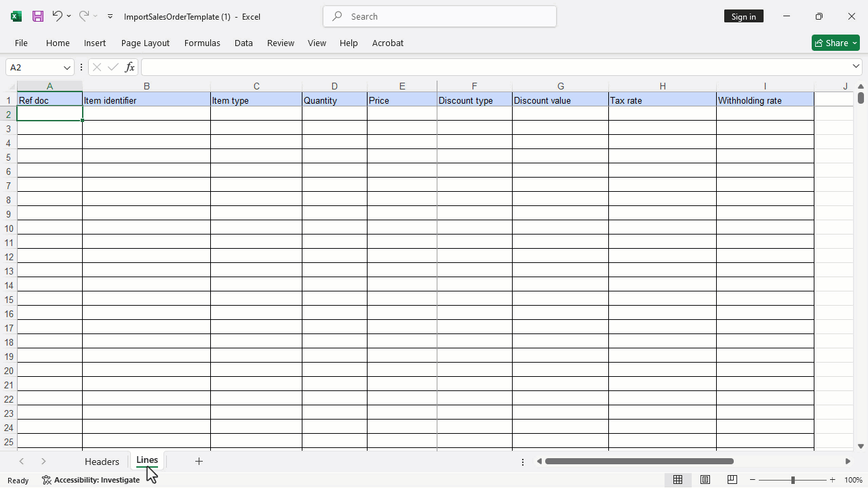This screenshot has height=488, width=868.
Task: Click the previous sheet navigation arrow
Action: point(22,462)
